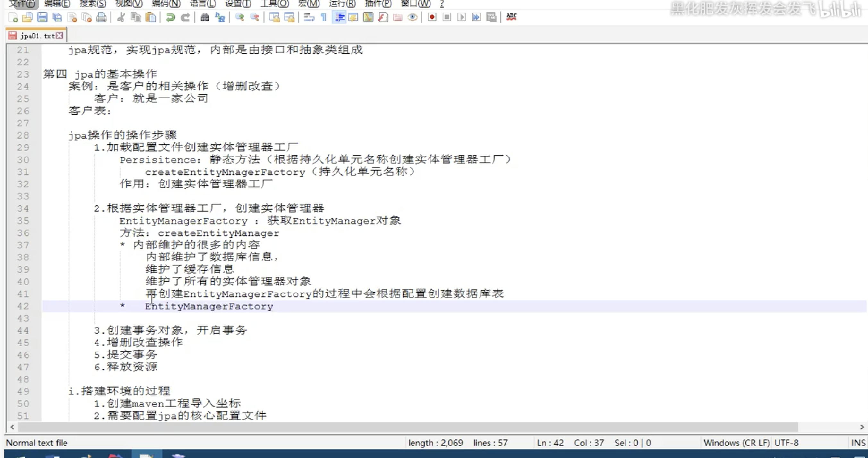Click the Cut scissors icon
This screenshot has height=458, width=868.
[121, 17]
